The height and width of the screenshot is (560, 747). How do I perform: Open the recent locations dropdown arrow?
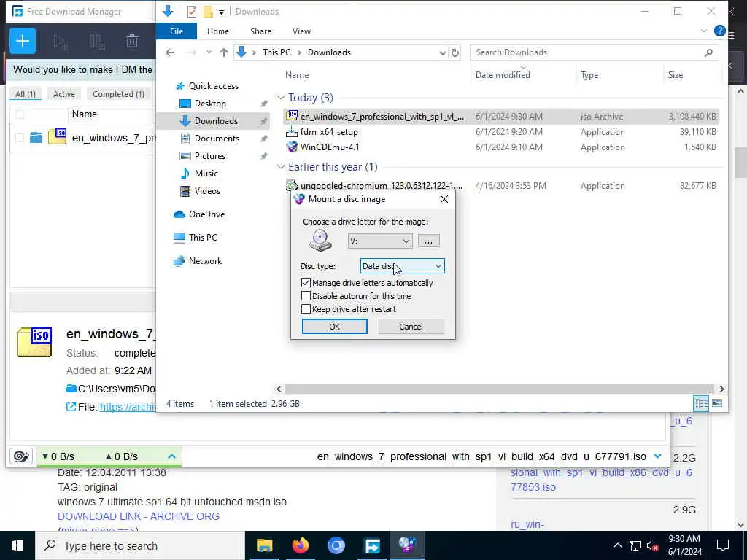coord(209,52)
